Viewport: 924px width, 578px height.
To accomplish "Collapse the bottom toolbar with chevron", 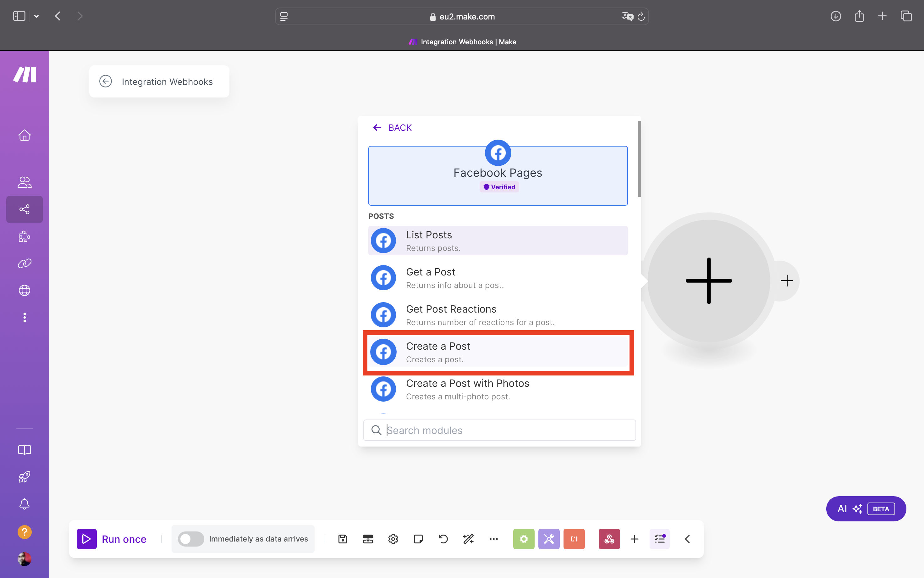I will (687, 539).
